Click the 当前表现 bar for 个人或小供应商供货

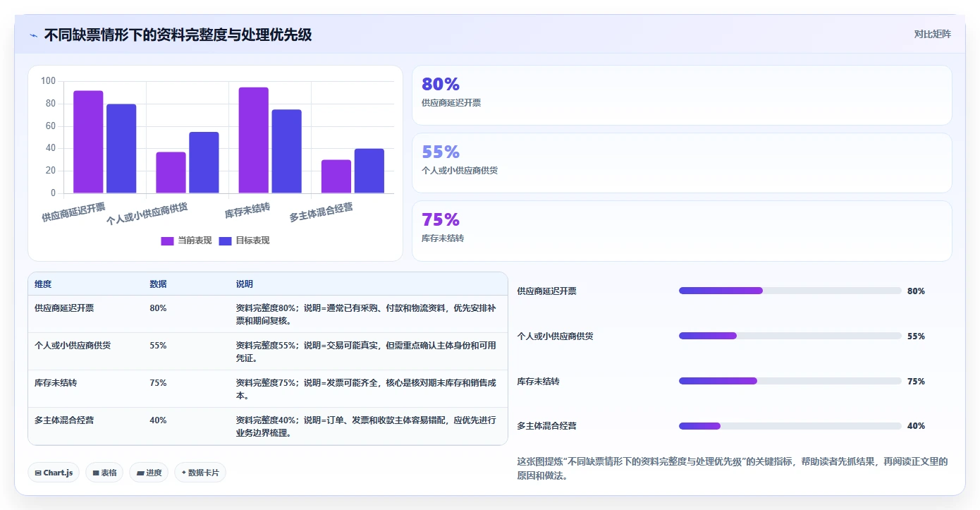click(x=171, y=173)
